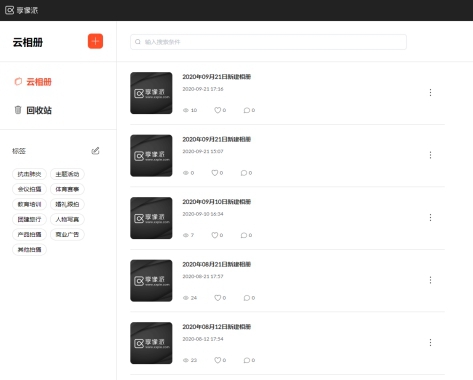This screenshot has width=473, height=380.
Task: Click the comment icon on the album dated 2020-09-21 15:07
Action: coord(244,173)
